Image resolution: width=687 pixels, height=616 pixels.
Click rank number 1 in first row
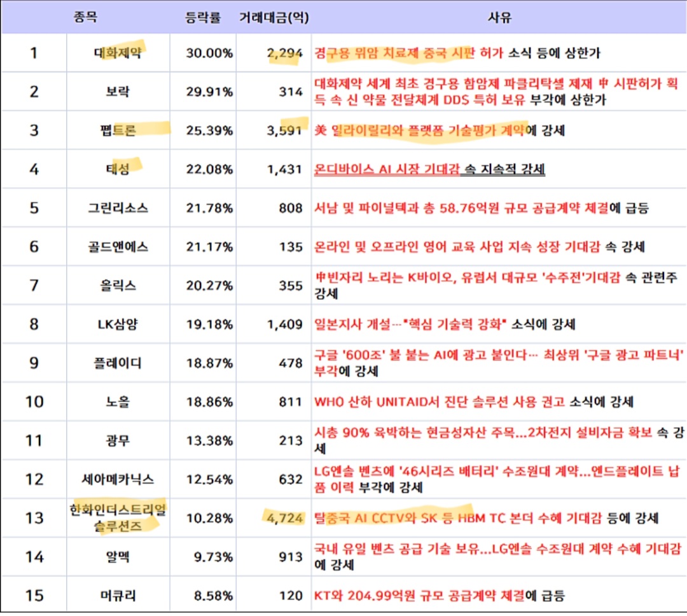tap(33, 53)
